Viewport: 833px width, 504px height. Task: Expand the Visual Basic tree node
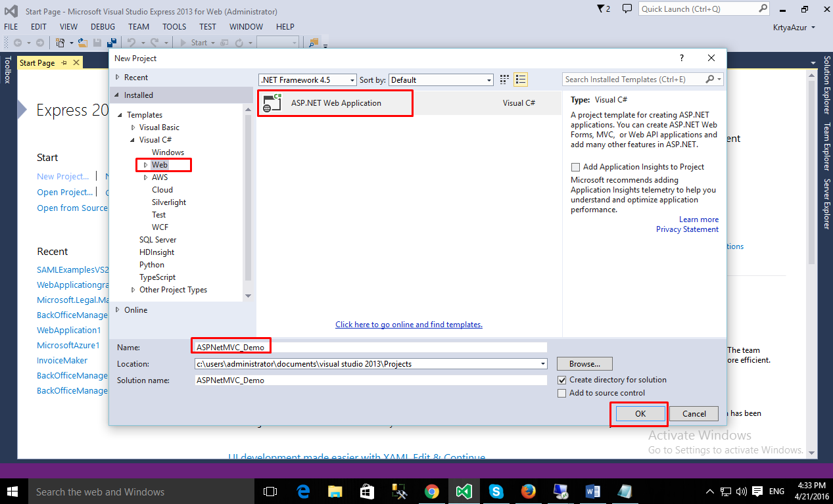(133, 127)
